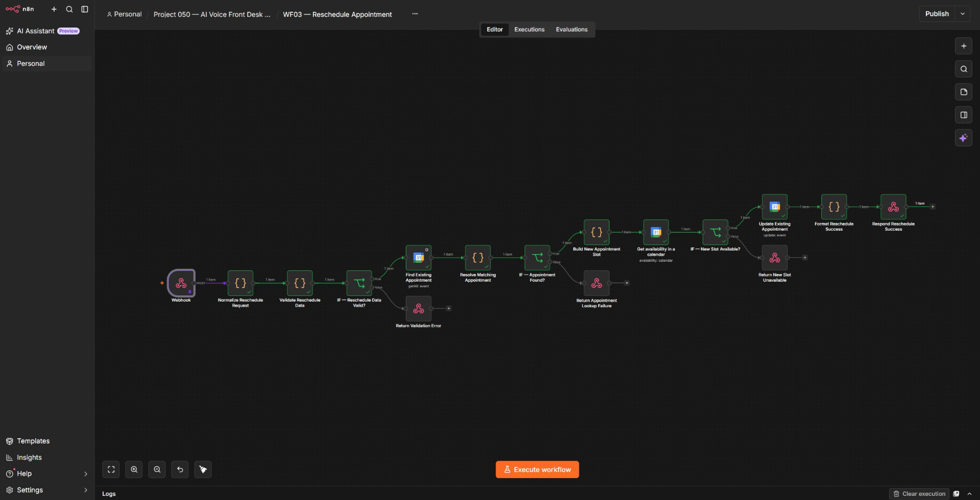Expand the Publish dropdown arrow
Viewport: 980px width, 500px height.
click(963, 14)
